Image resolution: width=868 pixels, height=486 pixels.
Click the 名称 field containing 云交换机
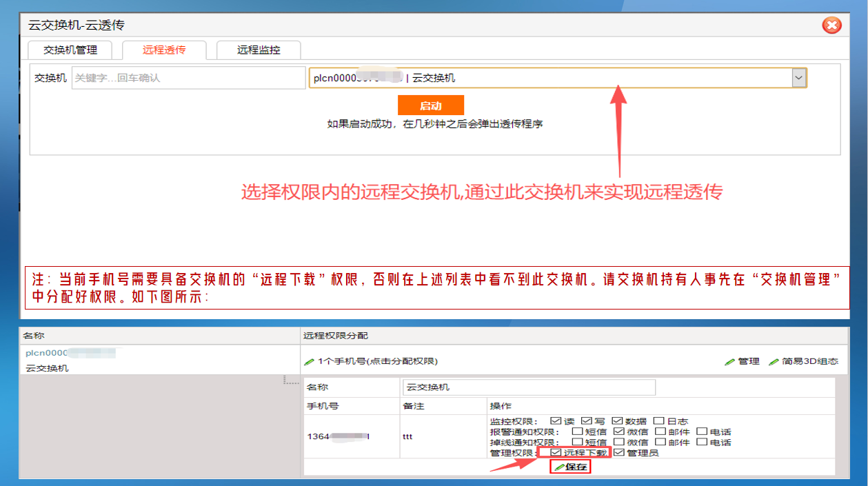(x=528, y=387)
